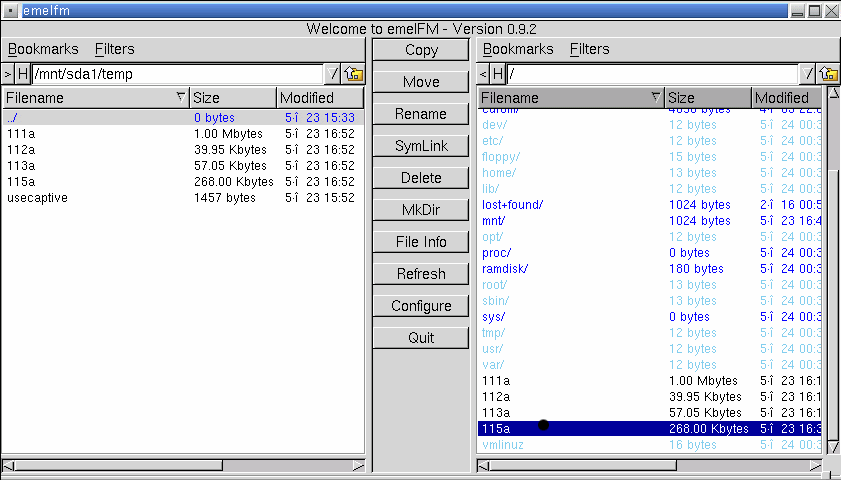The image size is (841, 480).
Task: Click the left panel up-directory folder icon
Action: (x=354, y=74)
